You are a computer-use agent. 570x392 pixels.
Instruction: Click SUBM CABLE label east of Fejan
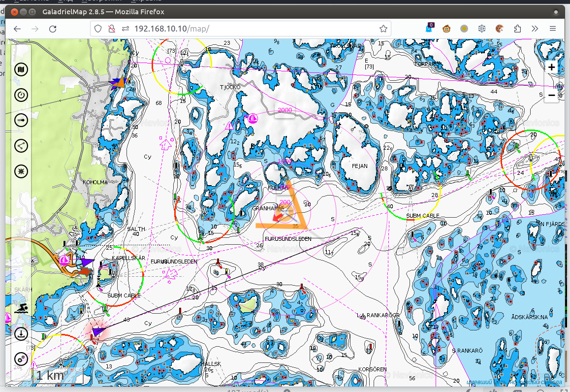click(x=422, y=216)
